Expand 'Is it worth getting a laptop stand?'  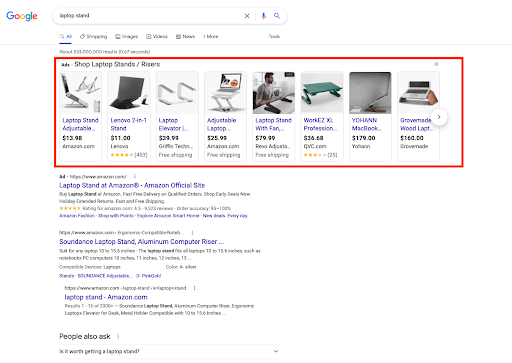pyautogui.click(x=170, y=351)
